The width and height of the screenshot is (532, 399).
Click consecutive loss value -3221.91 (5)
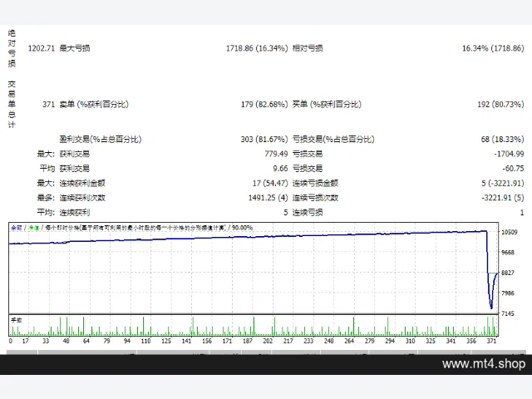pyautogui.click(x=503, y=198)
